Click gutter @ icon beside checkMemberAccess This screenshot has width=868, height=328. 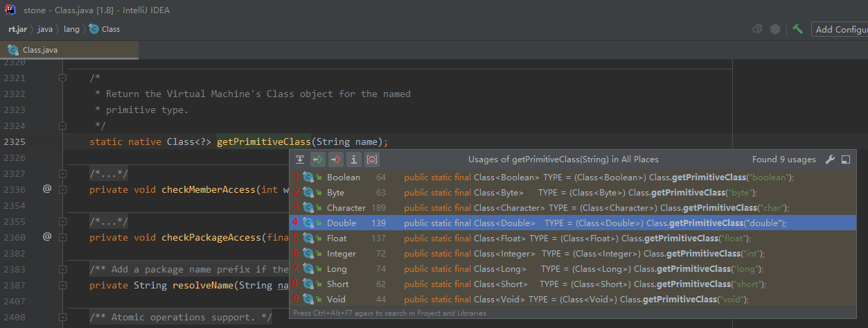tap(47, 189)
